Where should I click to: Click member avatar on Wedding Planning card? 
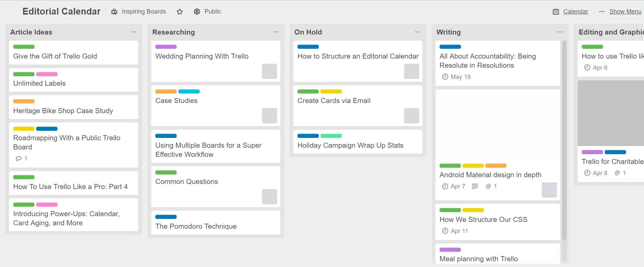point(269,71)
